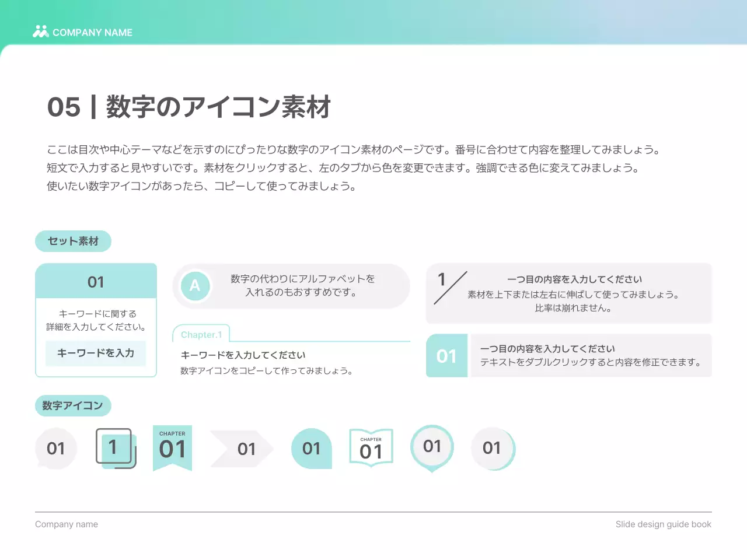Click the セット素材 label pill
Image resolution: width=747 pixels, height=560 pixels.
73,241
